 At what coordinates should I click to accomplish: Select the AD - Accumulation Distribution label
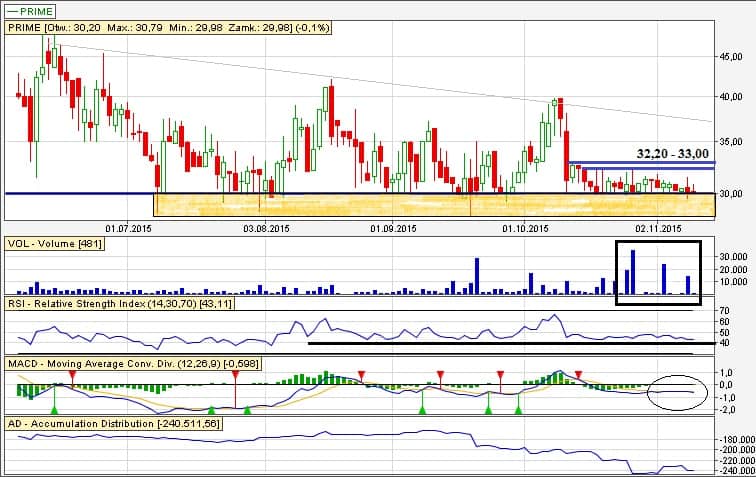tap(113, 424)
